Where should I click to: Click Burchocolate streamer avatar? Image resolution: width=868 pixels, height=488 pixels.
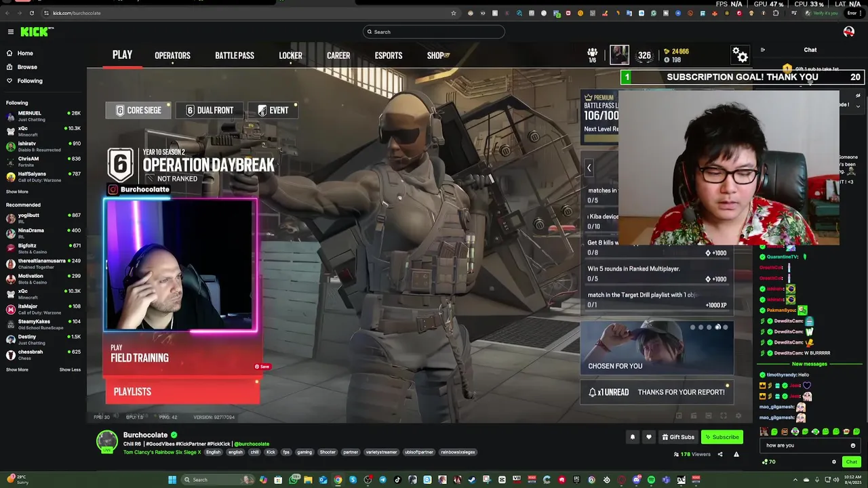106,441
